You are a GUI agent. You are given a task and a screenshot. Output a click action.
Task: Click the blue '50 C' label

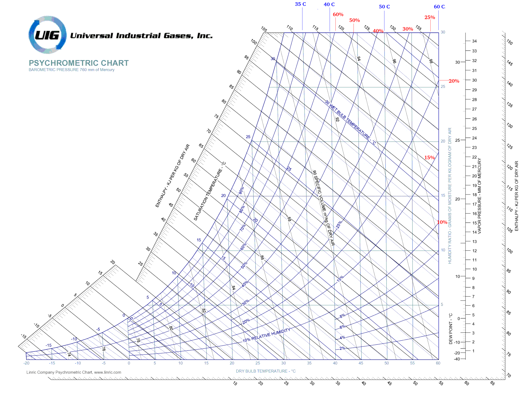click(x=384, y=7)
